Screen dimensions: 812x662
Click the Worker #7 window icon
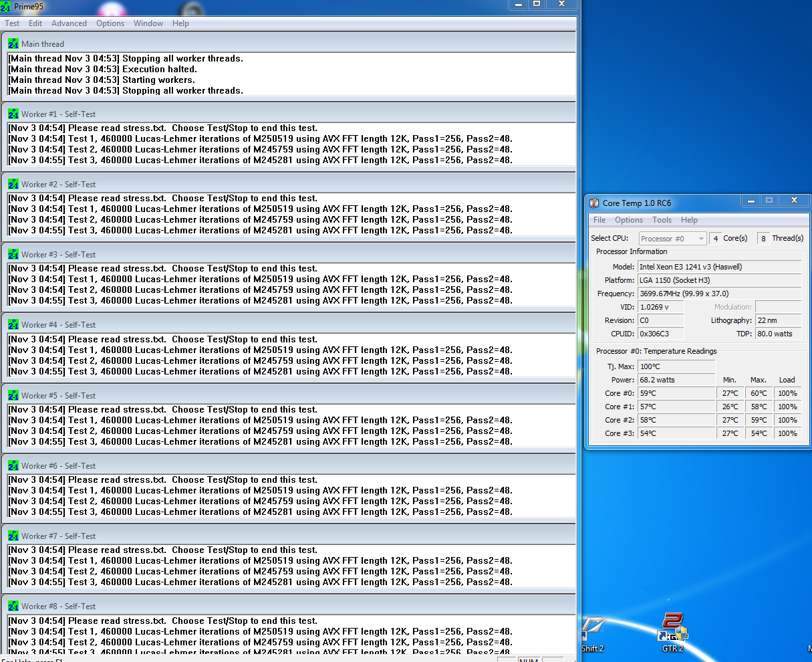pyautogui.click(x=13, y=536)
